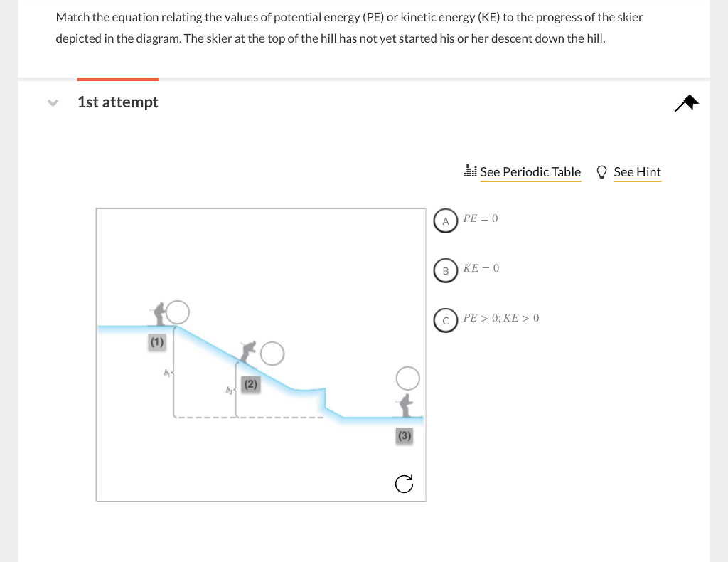The image size is (728, 562).
Task: Click the downward chevron left of 1st attempt
Action: point(53,102)
